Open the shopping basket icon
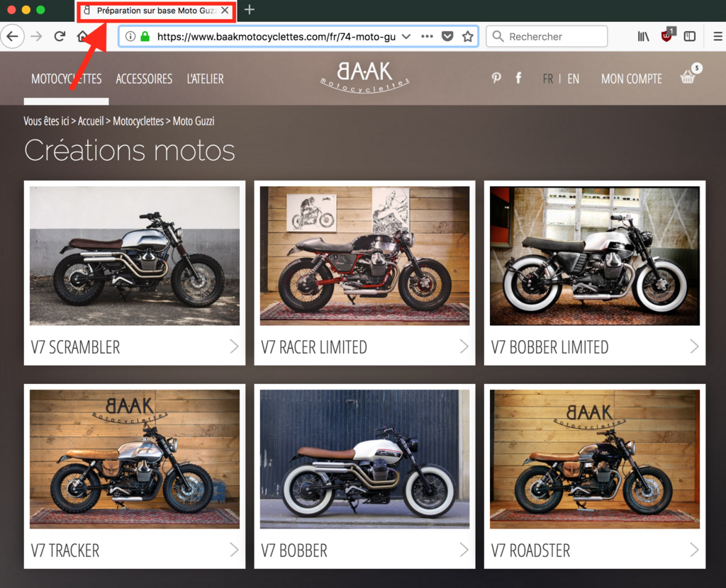 pyautogui.click(x=687, y=77)
